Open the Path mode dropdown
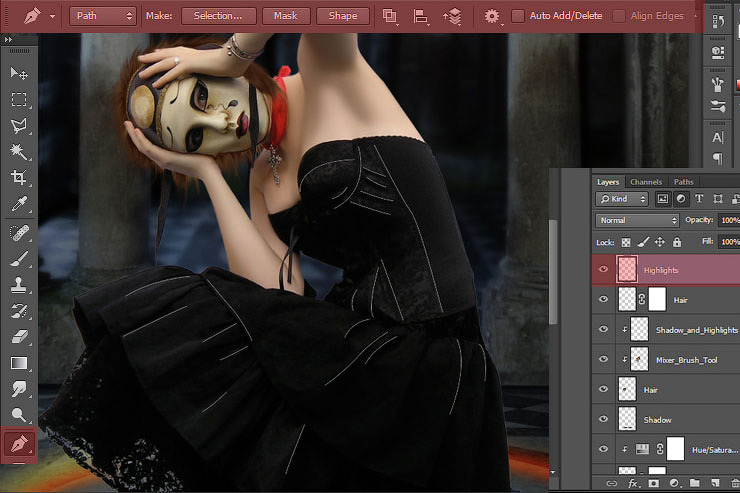 [103, 16]
